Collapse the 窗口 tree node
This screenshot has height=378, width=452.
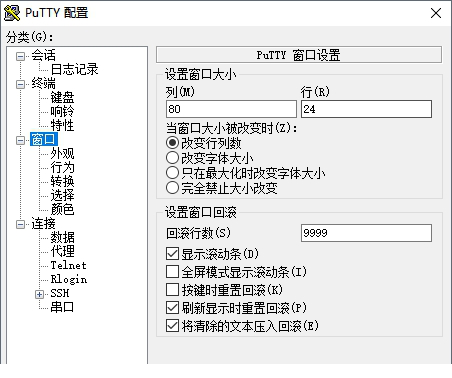tap(20, 140)
